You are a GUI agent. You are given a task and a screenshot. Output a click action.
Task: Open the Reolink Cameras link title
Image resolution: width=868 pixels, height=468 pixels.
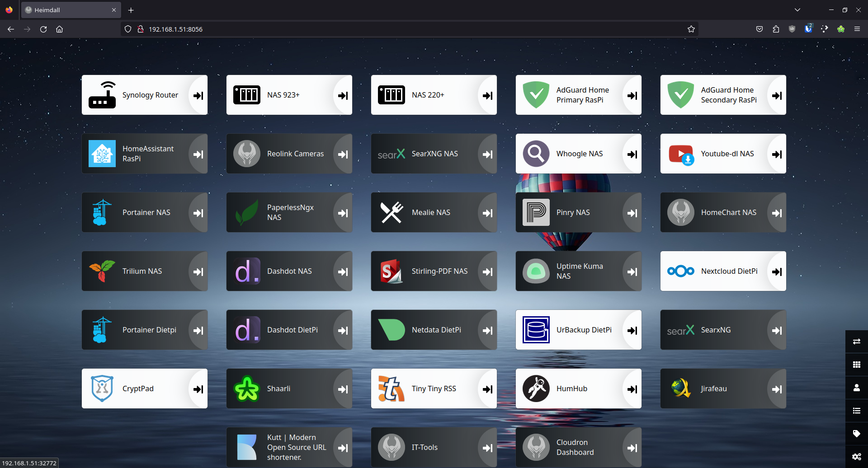click(295, 154)
